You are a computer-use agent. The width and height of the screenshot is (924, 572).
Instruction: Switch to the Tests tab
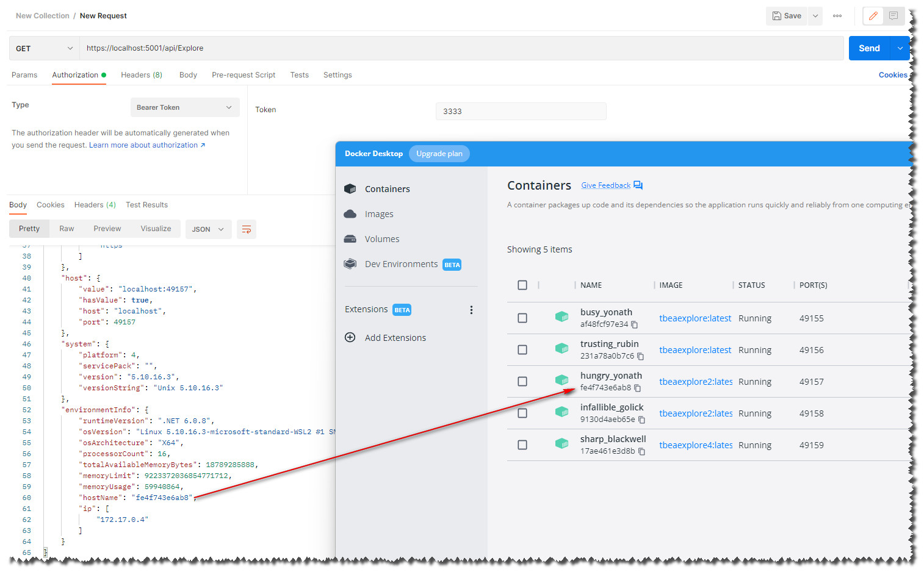[299, 75]
